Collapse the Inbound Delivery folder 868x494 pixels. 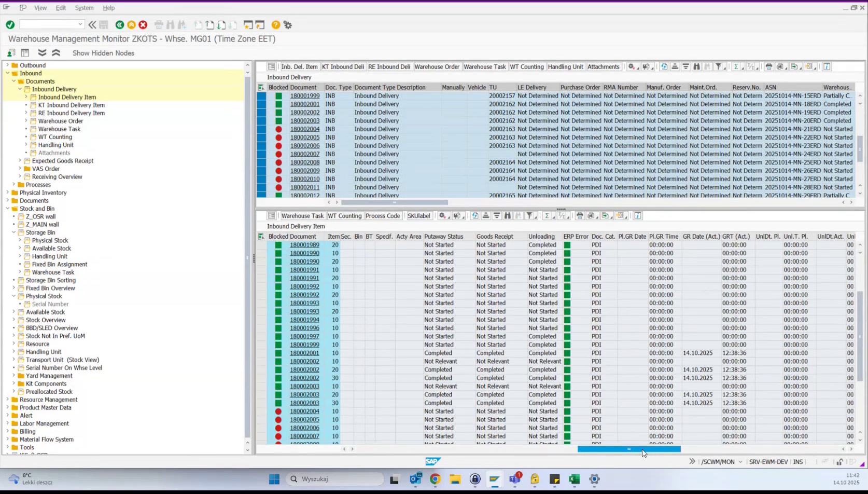(x=19, y=89)
